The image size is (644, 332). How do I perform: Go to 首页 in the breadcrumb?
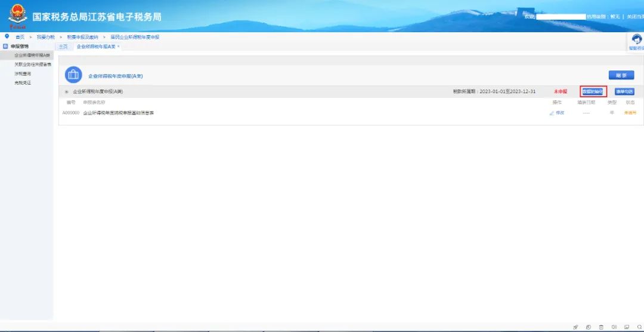(x=20, y=37)
